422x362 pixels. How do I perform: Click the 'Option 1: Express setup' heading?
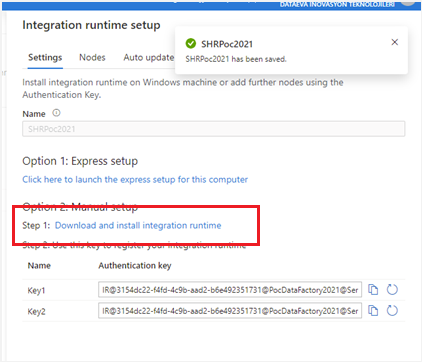point(80,161)
